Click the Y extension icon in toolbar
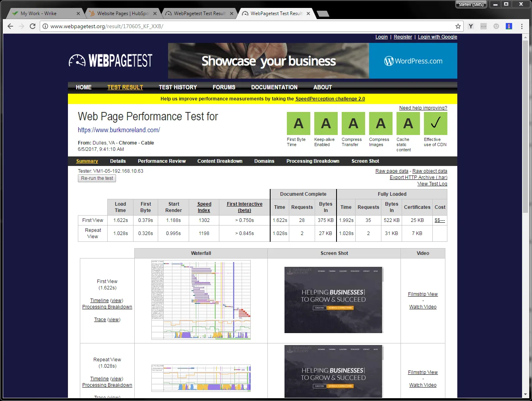Viewport: 532px width, 401px height. pyautogui.click(x=471, y=26)
